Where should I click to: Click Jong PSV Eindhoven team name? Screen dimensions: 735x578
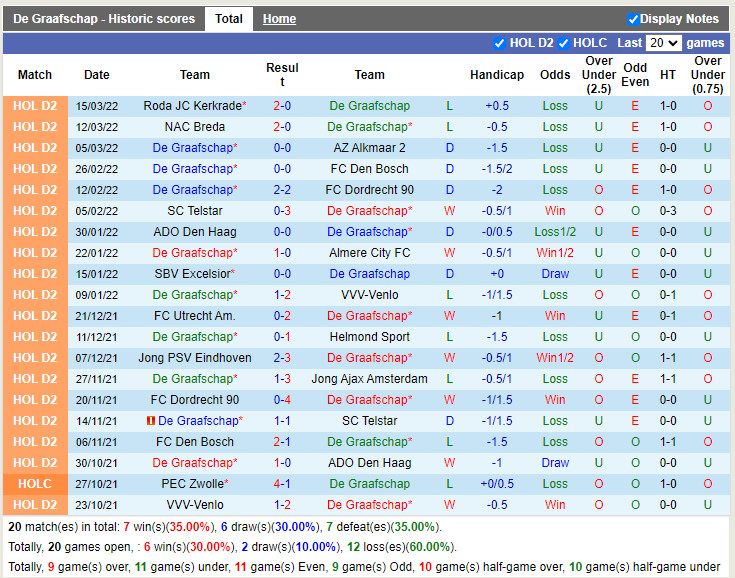(195, 358)
